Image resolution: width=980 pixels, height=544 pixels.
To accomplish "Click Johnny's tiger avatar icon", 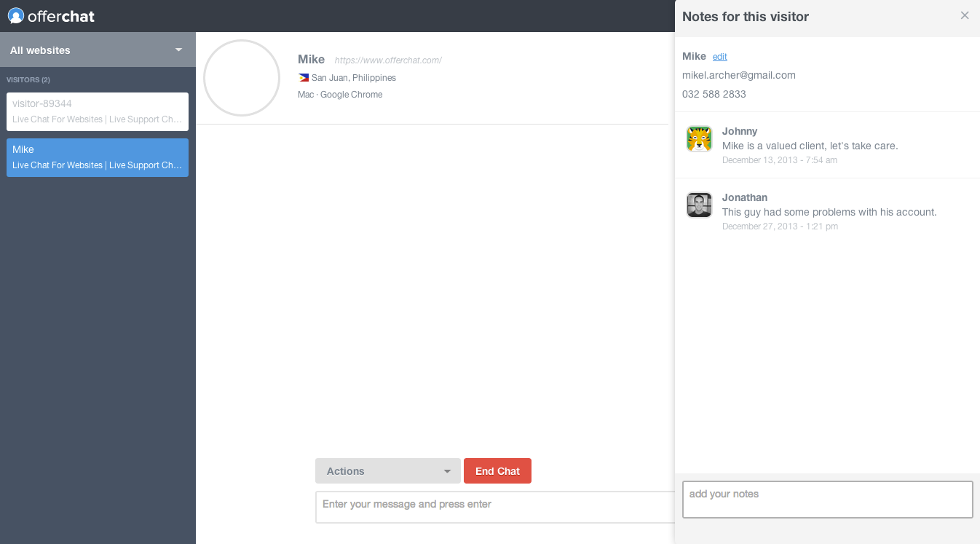I will pyautogui.click(x=699, y=138).
